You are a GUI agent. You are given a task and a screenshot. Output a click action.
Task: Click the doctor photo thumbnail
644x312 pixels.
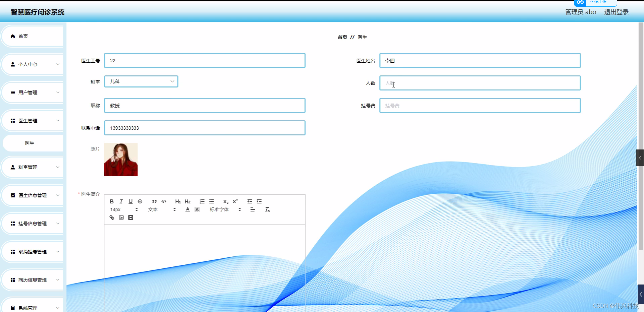[121, 160]
